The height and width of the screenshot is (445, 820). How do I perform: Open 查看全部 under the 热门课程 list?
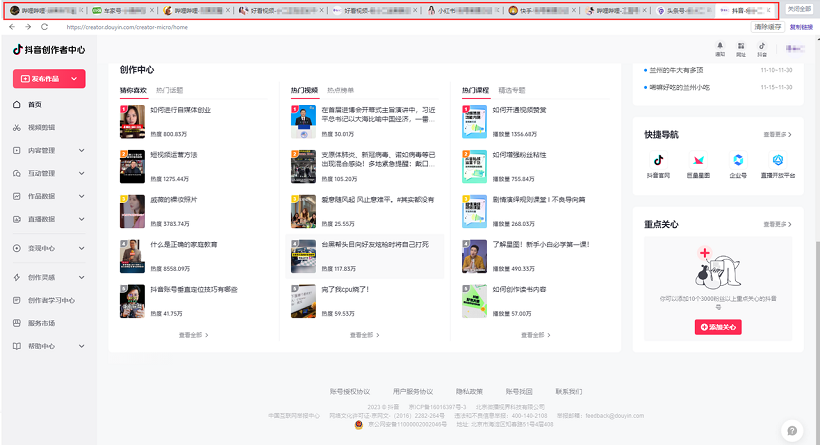pyautogui.click(x=536, y=335)
